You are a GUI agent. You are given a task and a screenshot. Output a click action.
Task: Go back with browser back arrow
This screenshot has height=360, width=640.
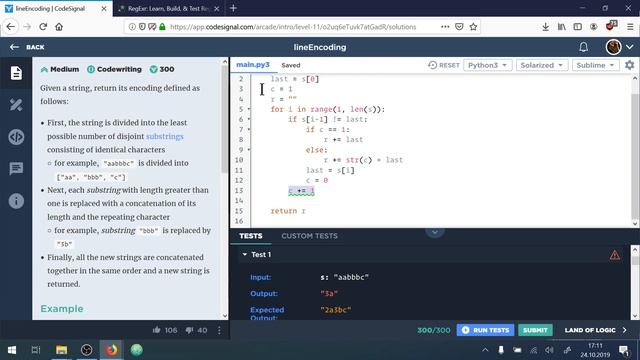point(11,27)
